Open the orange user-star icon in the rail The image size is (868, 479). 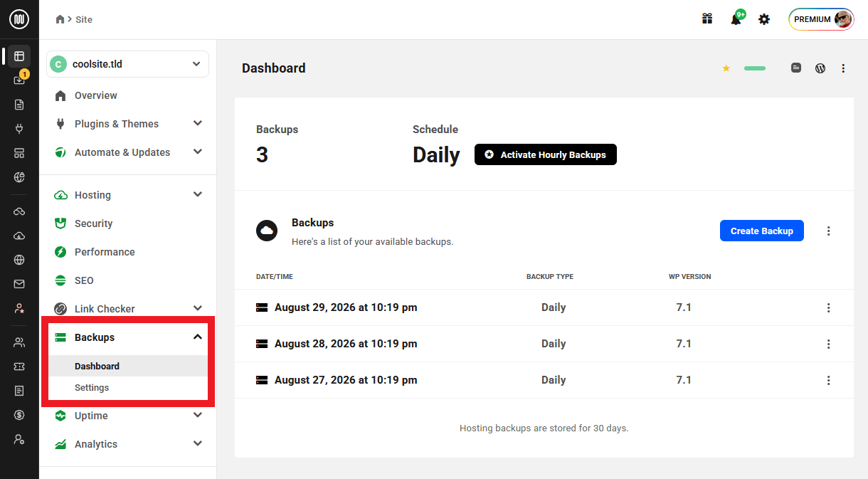point(19,308)
